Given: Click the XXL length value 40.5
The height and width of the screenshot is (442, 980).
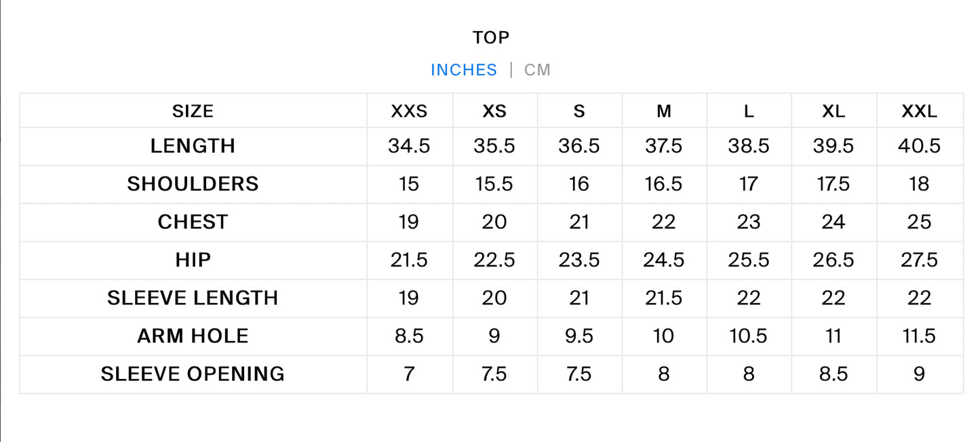Looking at the screenshot, I should pos(919,146).
